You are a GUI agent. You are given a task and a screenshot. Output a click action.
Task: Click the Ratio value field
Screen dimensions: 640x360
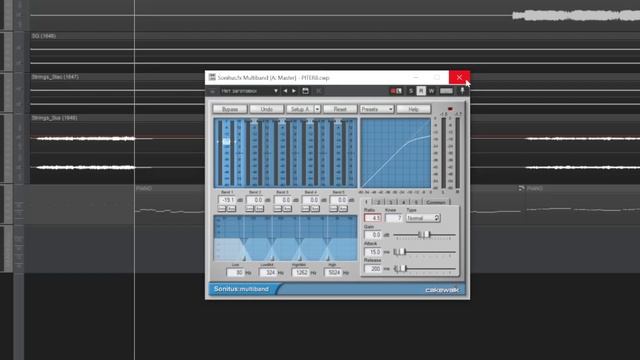tap(373, 218)
